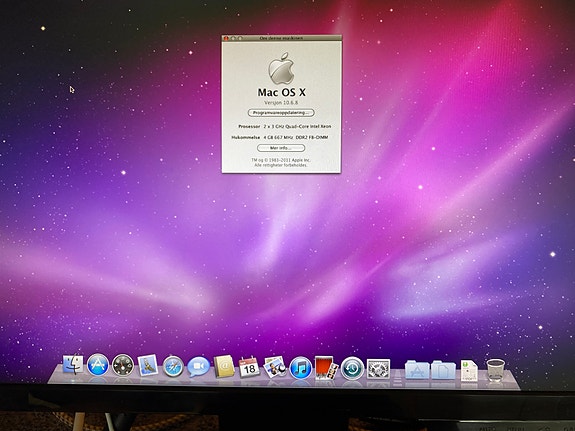This screenshot has height=431, width=575.
Task: Open Address Book in Dock
Action: pos(224,366)
